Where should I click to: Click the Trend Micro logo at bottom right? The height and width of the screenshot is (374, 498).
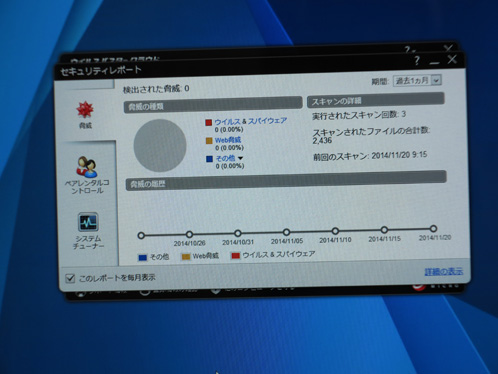point(419,286)
